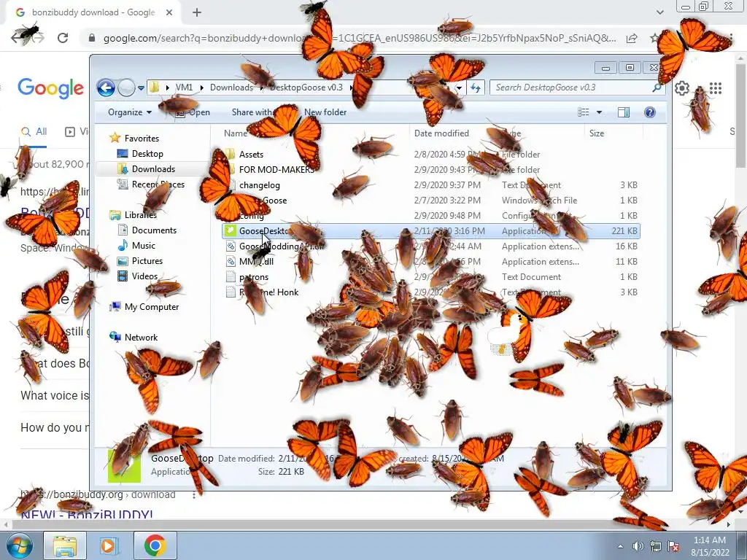Click New folder in the Explorer toolbar

(x=325, y=112)
